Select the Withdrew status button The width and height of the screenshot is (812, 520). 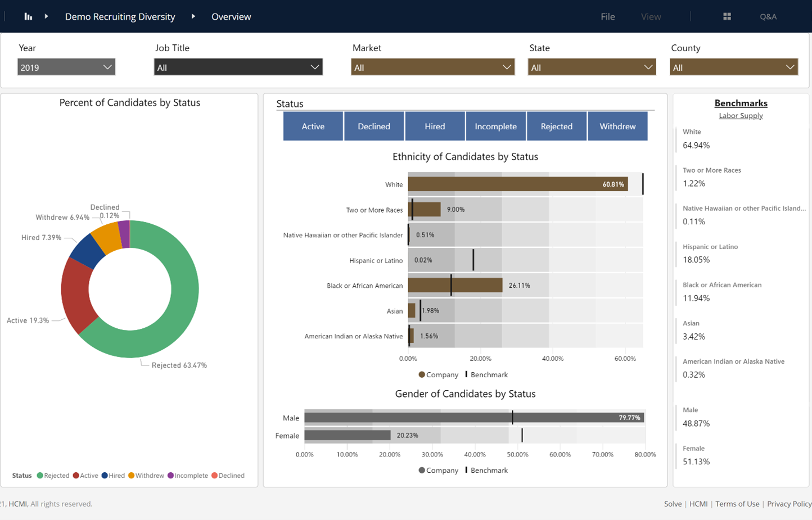pos(617,126)
